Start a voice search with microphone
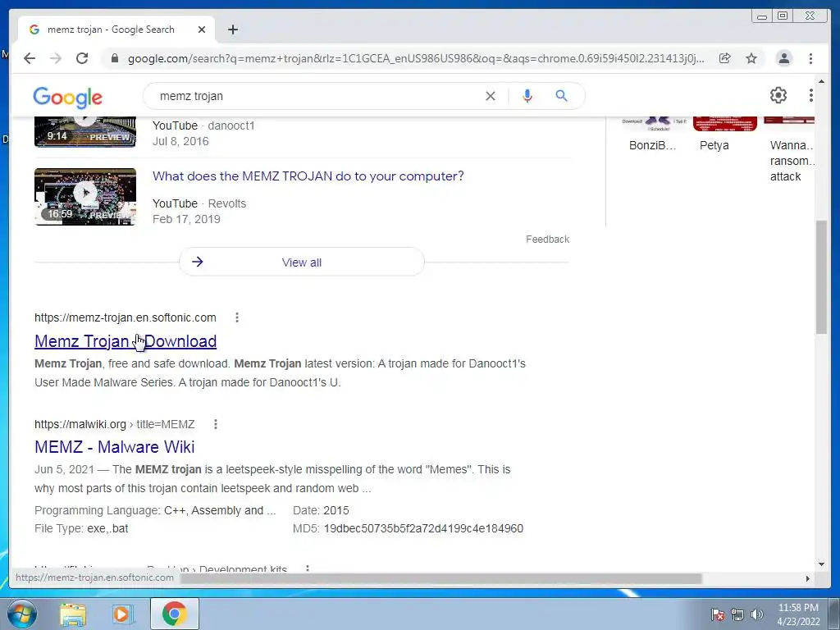This screenshot has height=630, width=840. coord(527,96)
